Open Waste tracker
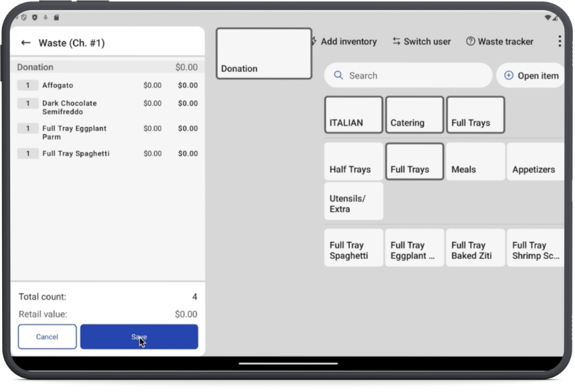Screen dimensions: 575x392 coord(500,41)
